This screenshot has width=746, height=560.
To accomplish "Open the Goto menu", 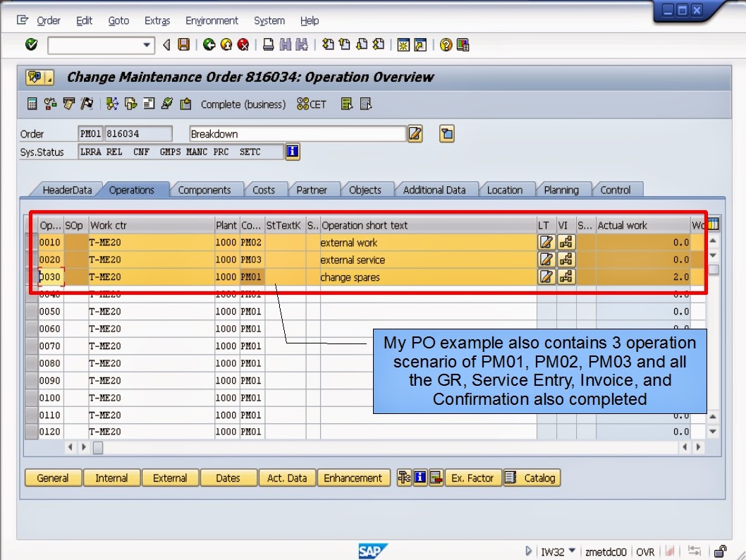I will tap(118, 20).
